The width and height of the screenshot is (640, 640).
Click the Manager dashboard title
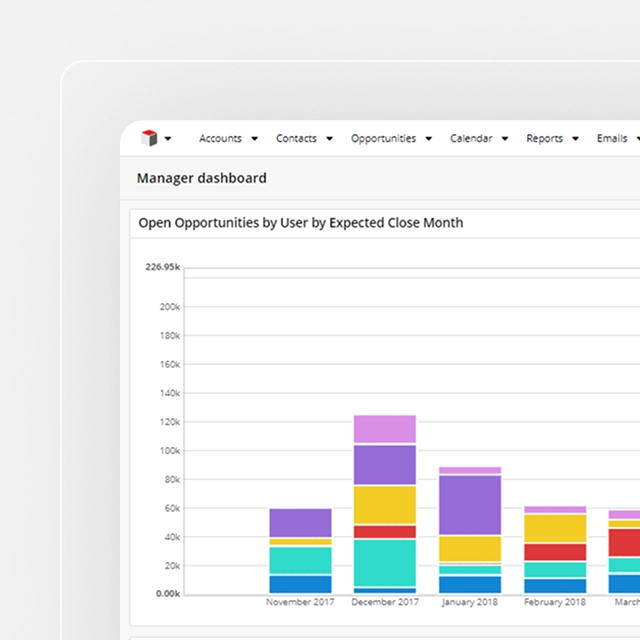click(201, 178)
